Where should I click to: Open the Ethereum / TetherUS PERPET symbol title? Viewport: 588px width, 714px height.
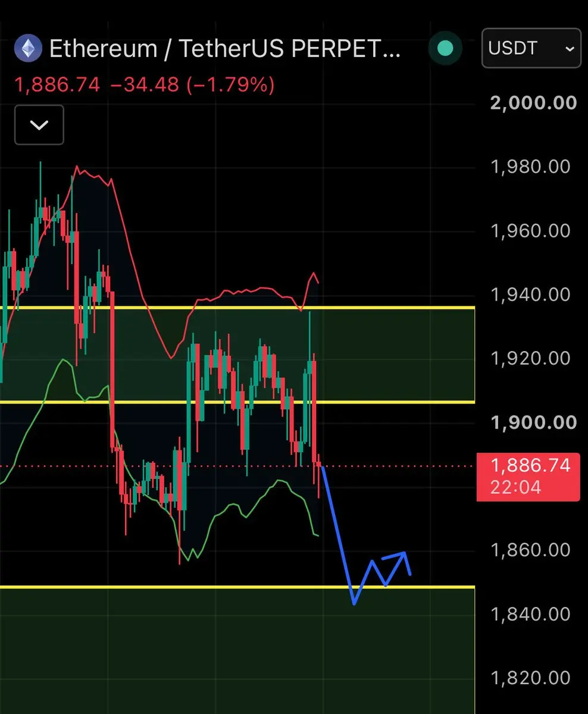[224, 49]
